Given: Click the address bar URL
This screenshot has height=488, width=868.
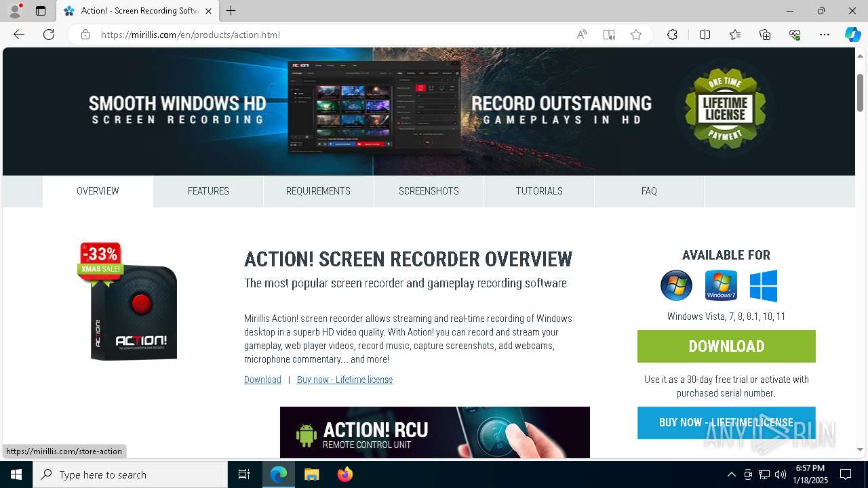Looking at the screenshot, I should [190, 35].
